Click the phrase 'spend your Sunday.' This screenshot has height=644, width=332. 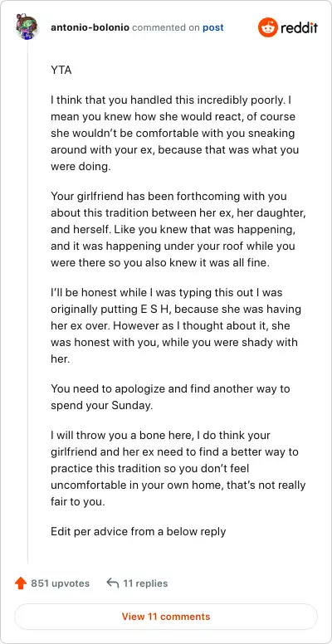point(101,405)
